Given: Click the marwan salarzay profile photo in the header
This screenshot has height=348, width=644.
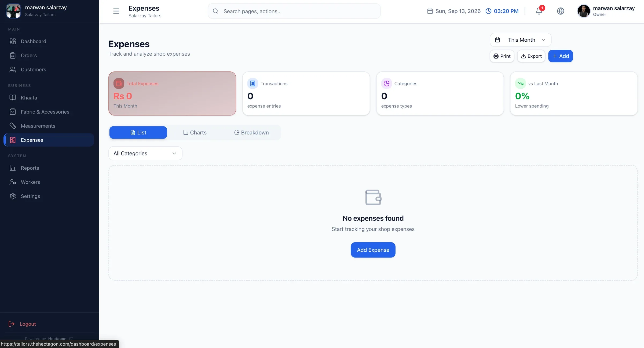Looking at the screenshot, I should (x=584, y=11).
